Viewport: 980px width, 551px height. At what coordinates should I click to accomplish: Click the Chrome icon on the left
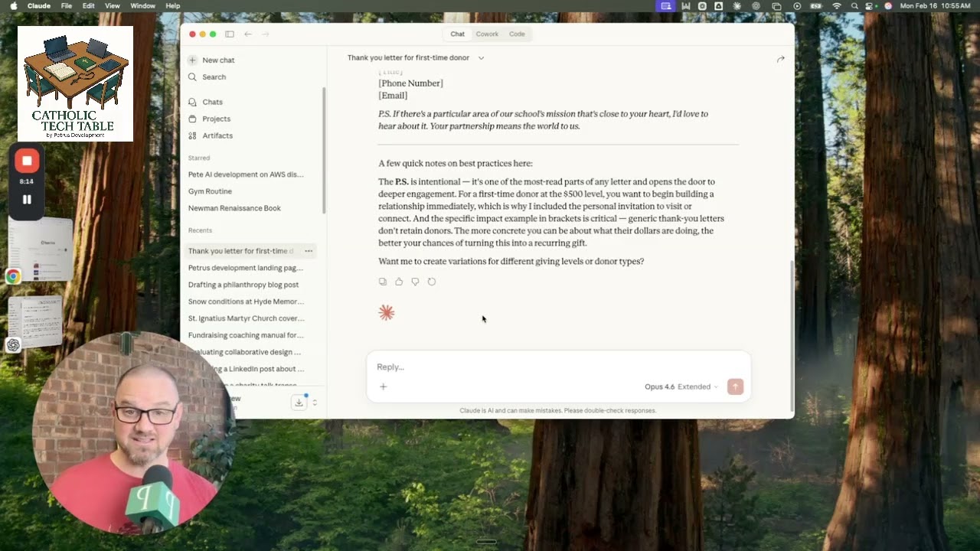[13, 277]
